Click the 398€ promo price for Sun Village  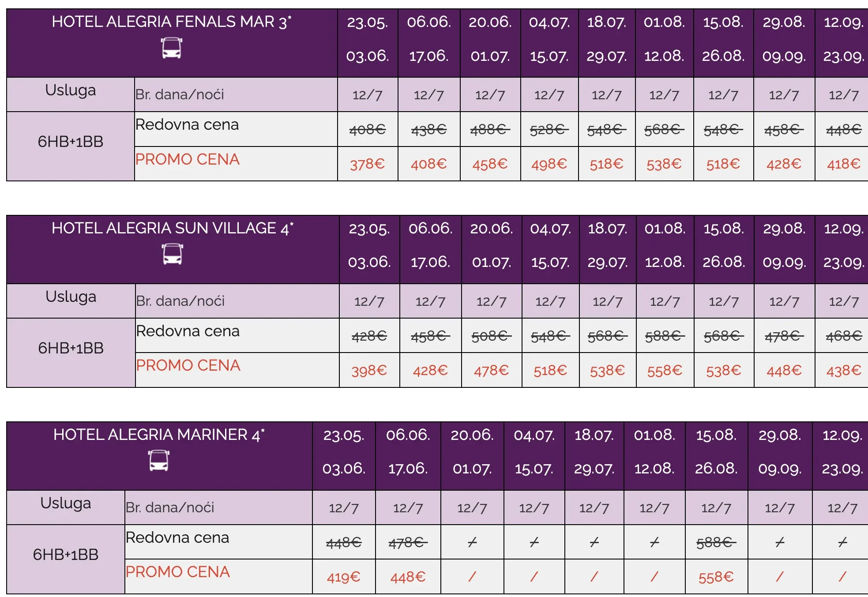pos(369,370)
